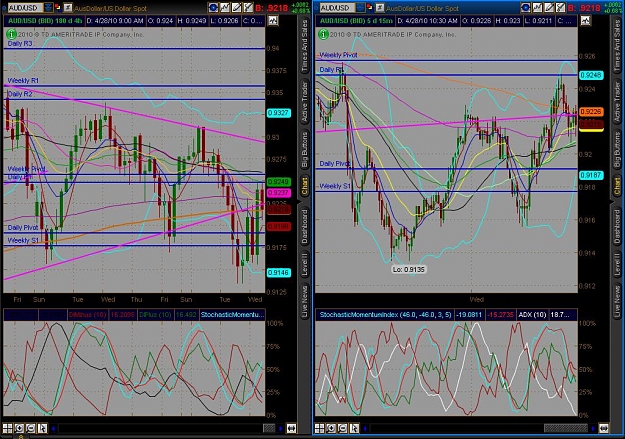Select the pencil drawing tool in right chart
This screenshot has width=625, height=439.
coord(549,7)
